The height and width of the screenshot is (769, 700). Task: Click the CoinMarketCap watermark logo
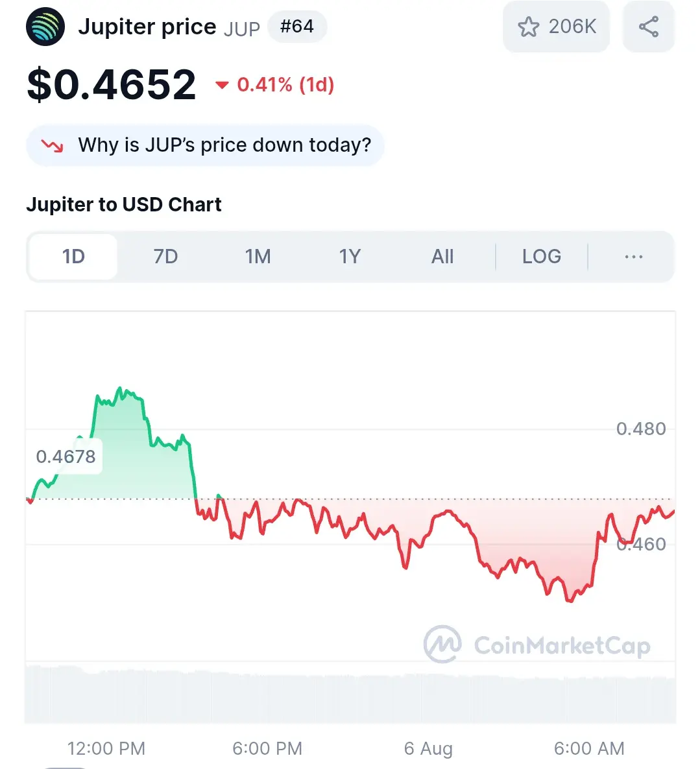537,645
